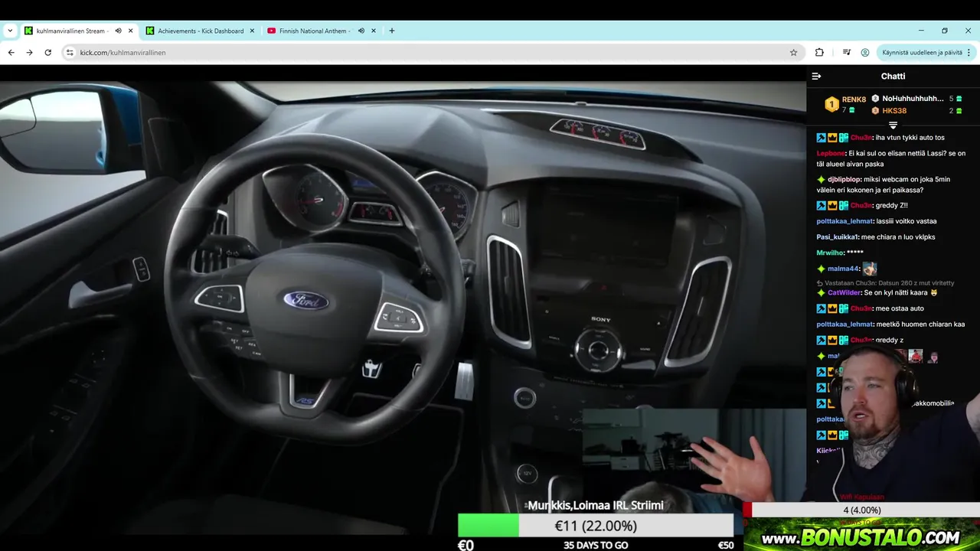Click Käynnistä uudelleen ja päivitä update button

(922, 53)
